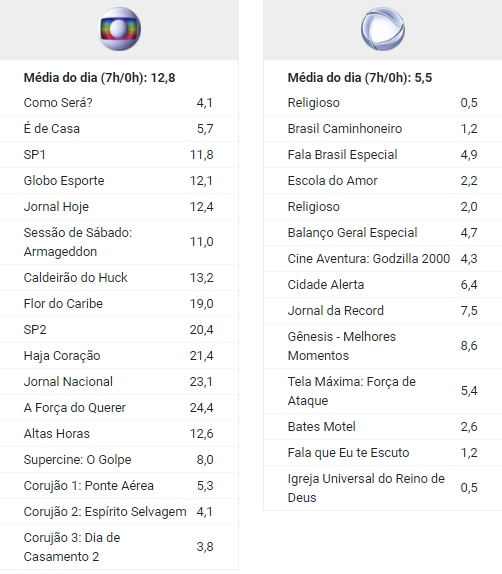The image size is (502, 574).
Task: Select the Cidade Alerta row
Action: pos(383,284)
